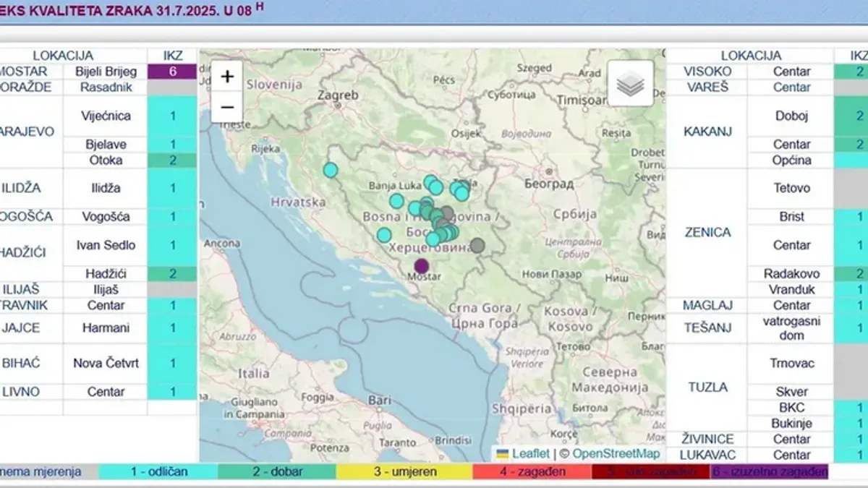
Task: Select the gray marker east of the cluster
Action: [478, 245]
